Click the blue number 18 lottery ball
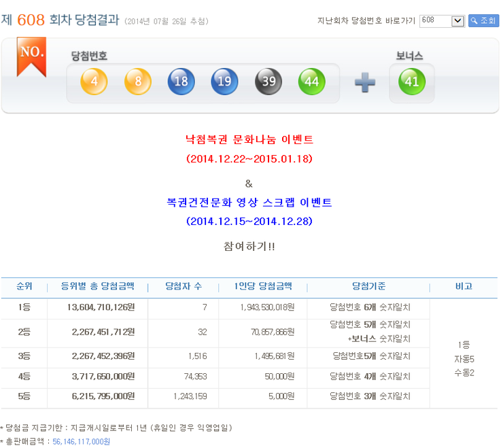Image resolution: width=503 pixels, height=448 pixels. pyautogui.click(x=181, y=82)
